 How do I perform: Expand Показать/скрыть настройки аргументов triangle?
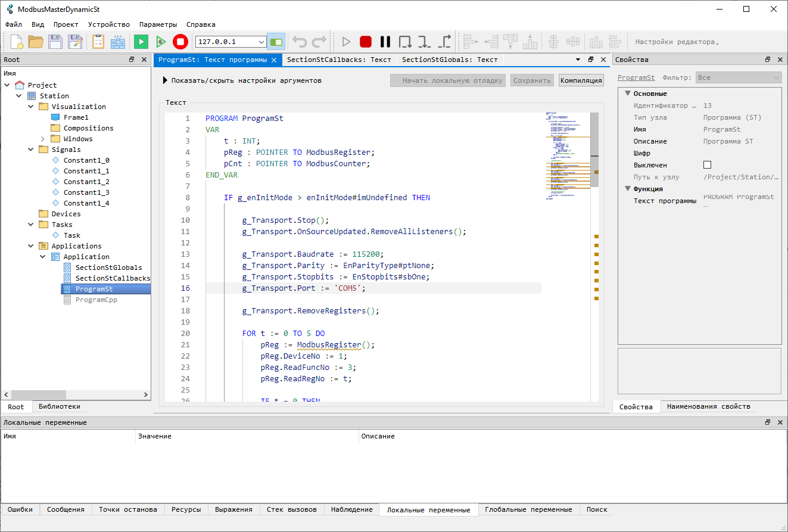point(165,80)
